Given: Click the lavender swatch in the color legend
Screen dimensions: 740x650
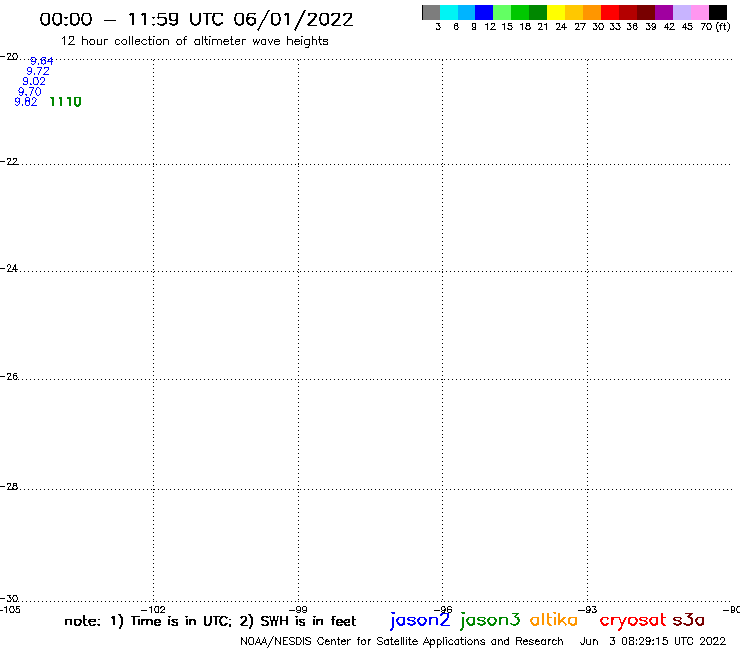Looking at the screenshot, I should 682,12.
